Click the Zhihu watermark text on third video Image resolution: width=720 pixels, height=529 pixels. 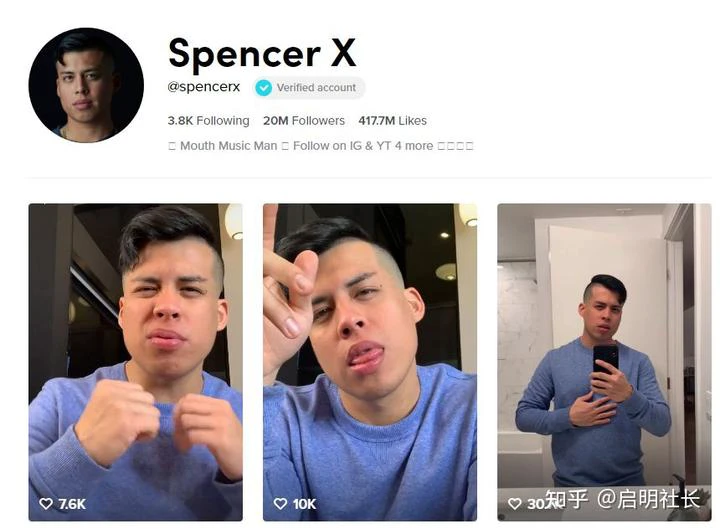[x=623, y=499]
